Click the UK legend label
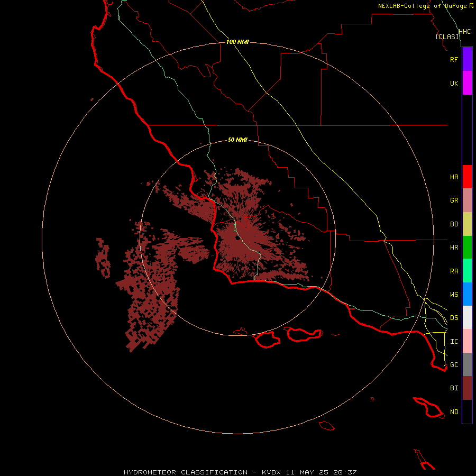 pos(454,83)
